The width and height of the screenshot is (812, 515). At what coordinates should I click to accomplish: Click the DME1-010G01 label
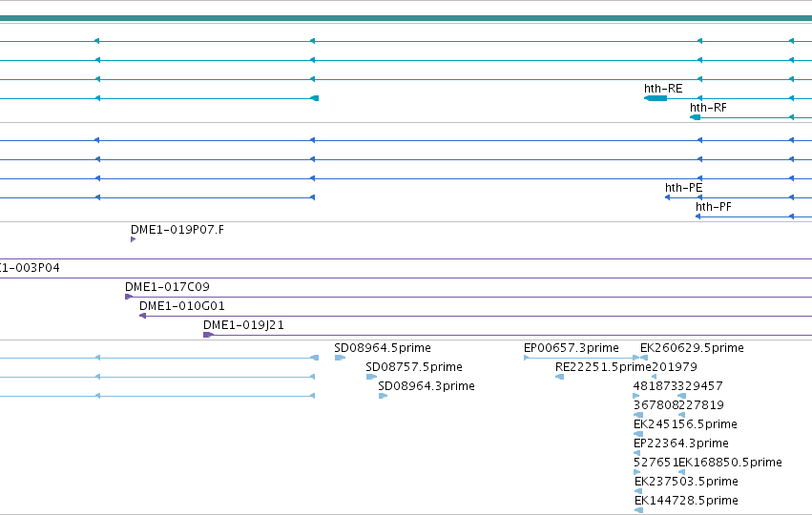[x=181, y=306]
